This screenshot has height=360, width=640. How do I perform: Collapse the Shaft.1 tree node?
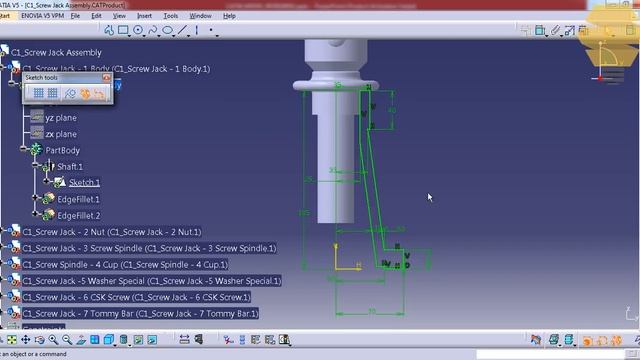[x=35, y=165]
